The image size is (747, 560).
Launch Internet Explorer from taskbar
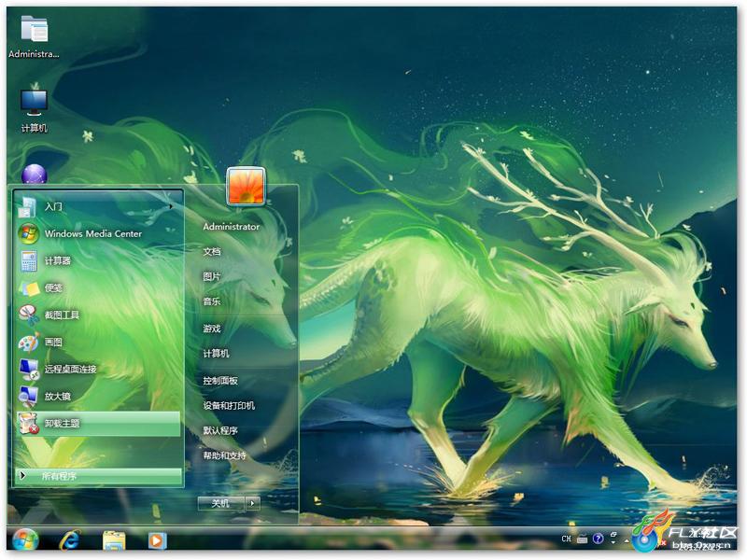click(x=70, y=541)
